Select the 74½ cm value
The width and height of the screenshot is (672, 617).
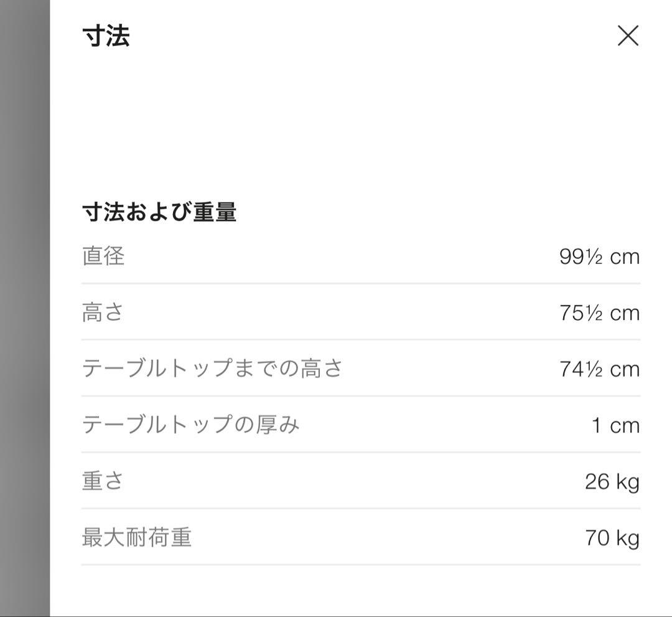(599, 369)
